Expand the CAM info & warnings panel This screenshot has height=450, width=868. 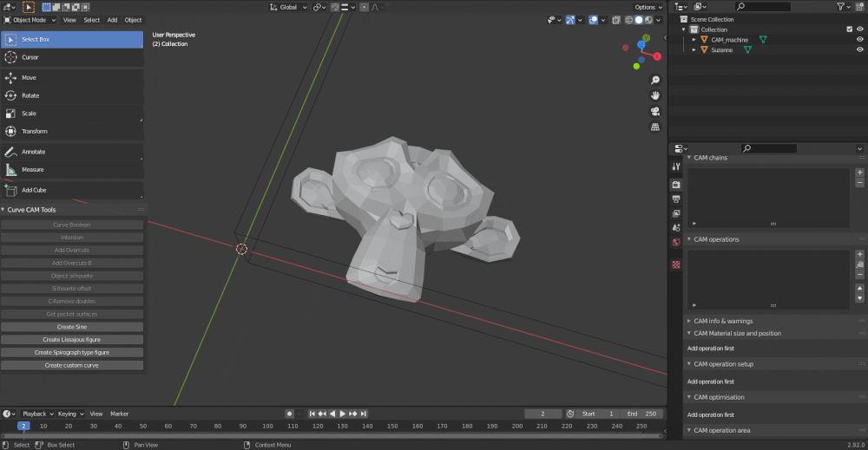pos(723,321)
